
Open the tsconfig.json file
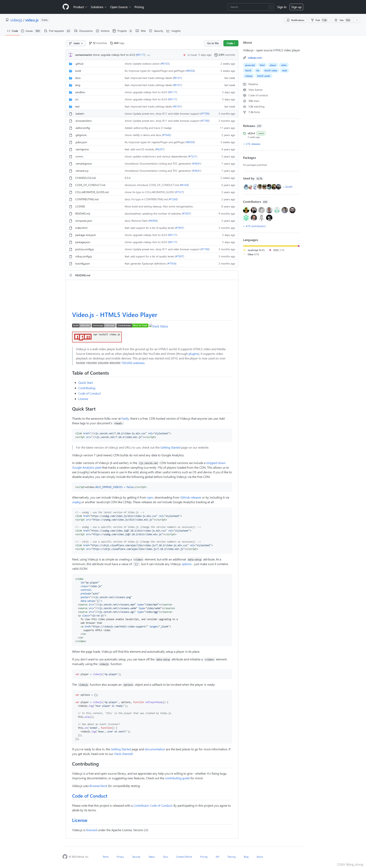tap(82, 264)
